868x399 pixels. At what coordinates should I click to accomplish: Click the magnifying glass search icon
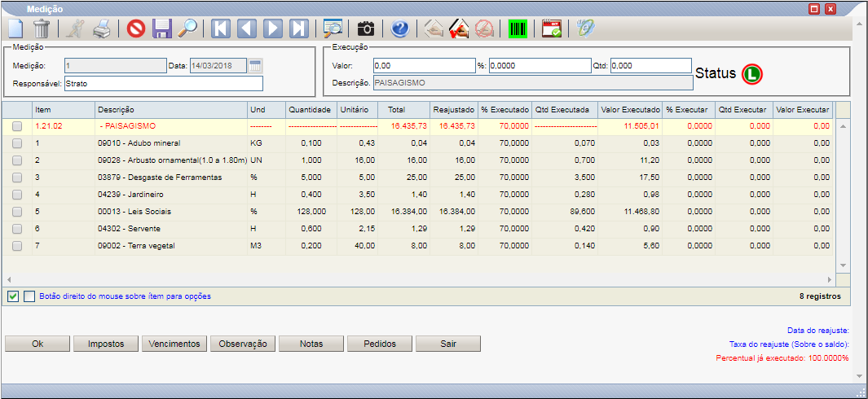point(187,28)
